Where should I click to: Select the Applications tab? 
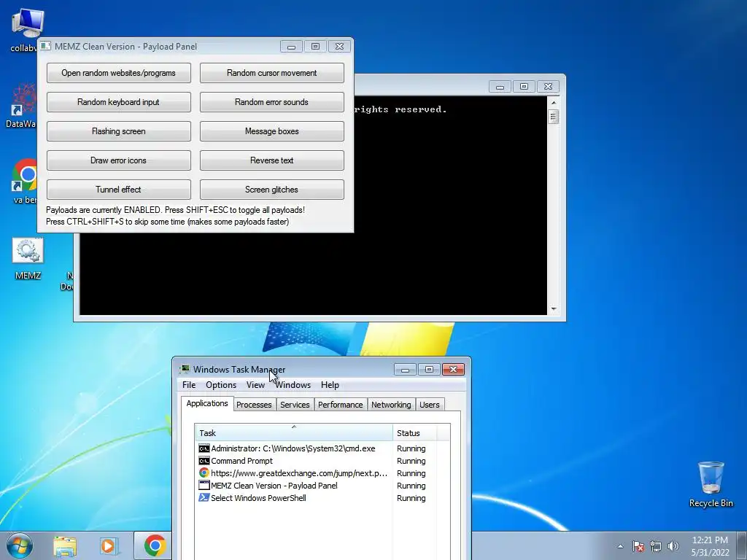point(207,403)
